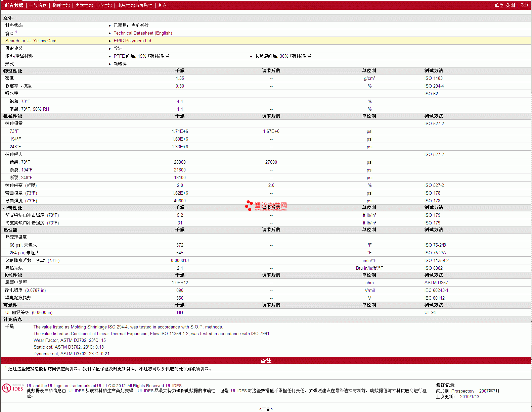Switch units to 英制
The height and width of the screenshot is (412, 532).
tap(511, 5)
